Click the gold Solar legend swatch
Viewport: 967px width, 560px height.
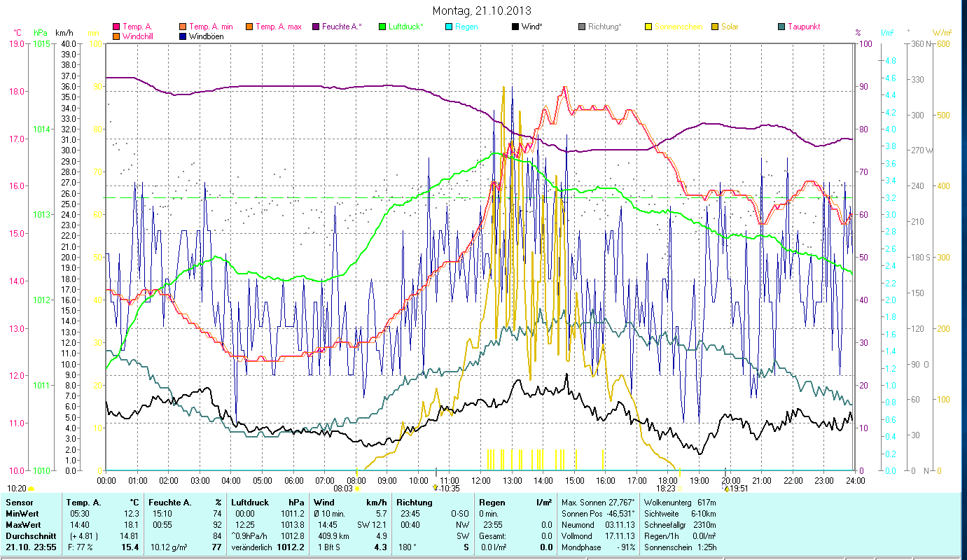714,27
